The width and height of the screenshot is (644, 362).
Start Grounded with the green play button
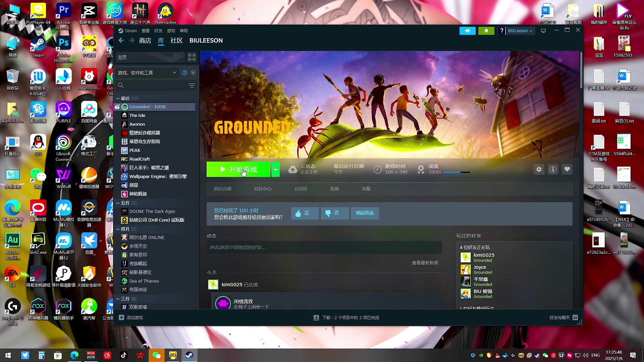238,169
